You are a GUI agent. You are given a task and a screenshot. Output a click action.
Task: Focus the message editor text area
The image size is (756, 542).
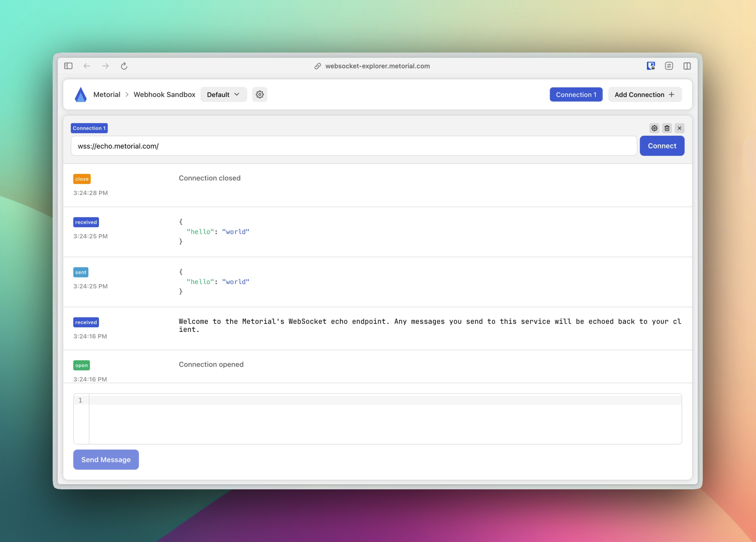tap(385, 418)
